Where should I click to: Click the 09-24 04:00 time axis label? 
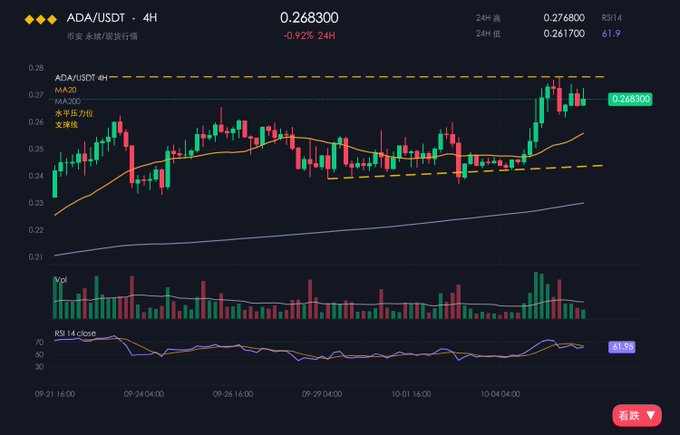coord(144,394)
